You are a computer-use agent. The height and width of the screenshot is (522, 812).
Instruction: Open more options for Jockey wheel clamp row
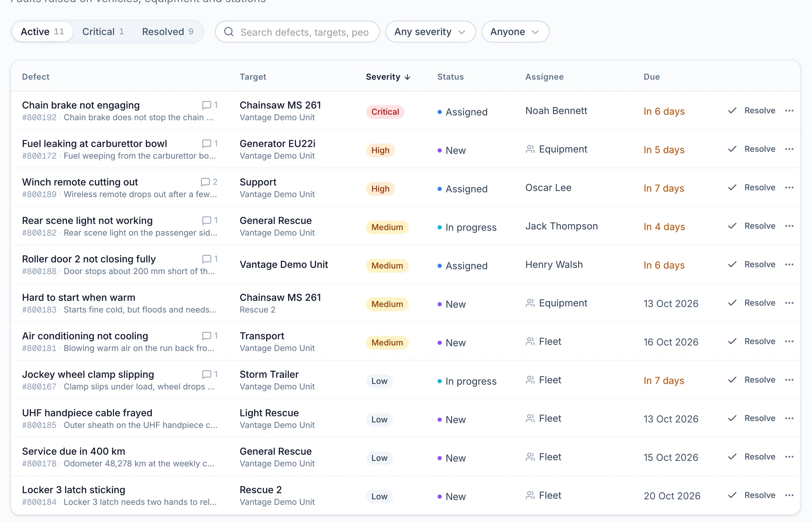coord(789,380)
